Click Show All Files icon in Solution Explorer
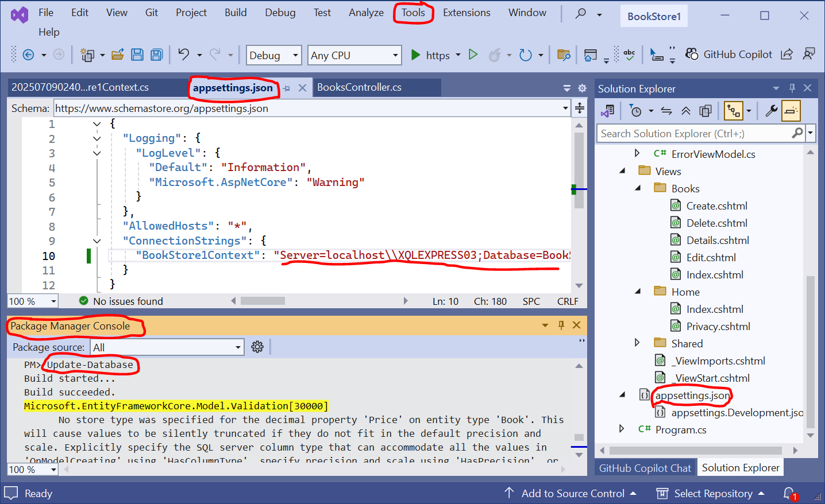The width and height of the screenshot is (825, 504). [706, 111]
